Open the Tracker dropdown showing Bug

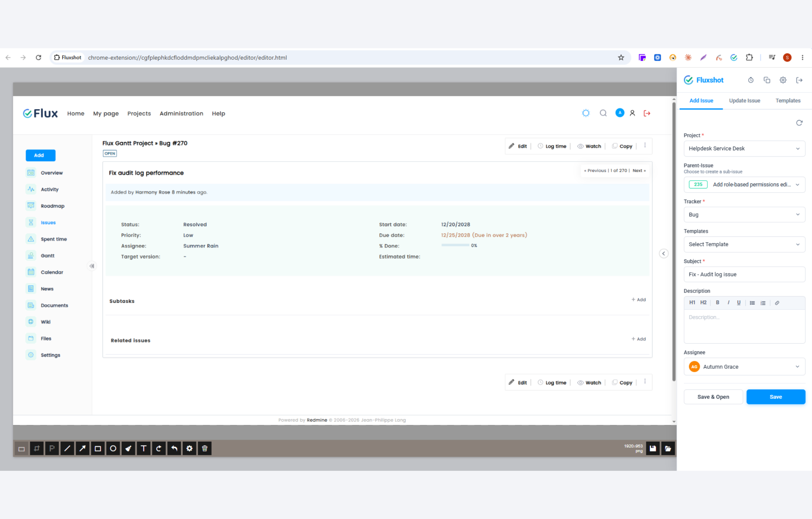pos(744,215)
